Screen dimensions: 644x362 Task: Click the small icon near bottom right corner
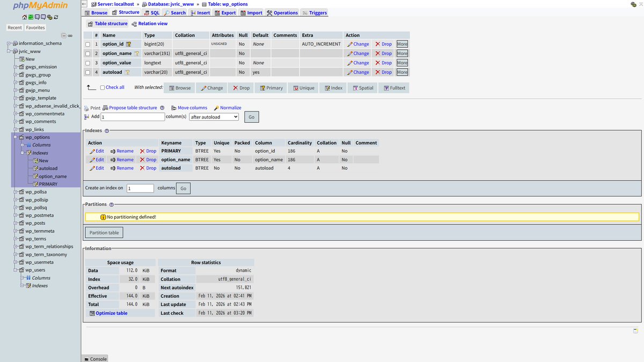[x=635, y=331]
